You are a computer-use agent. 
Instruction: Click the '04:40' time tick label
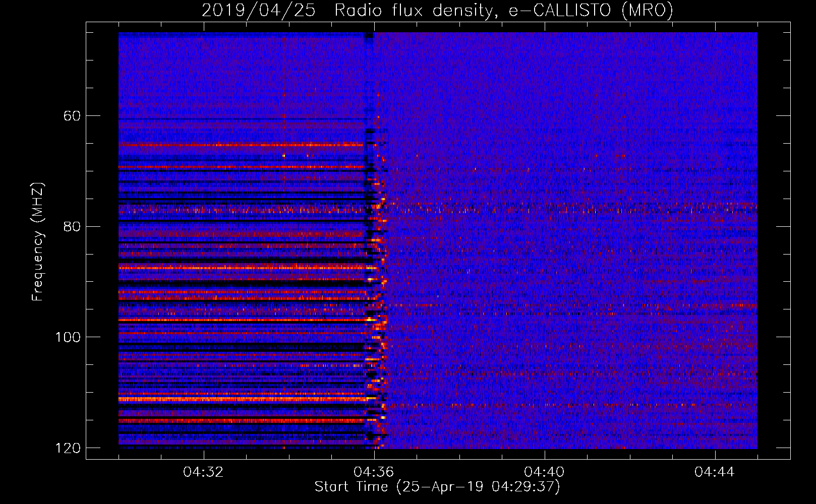(x=545, y=472)
